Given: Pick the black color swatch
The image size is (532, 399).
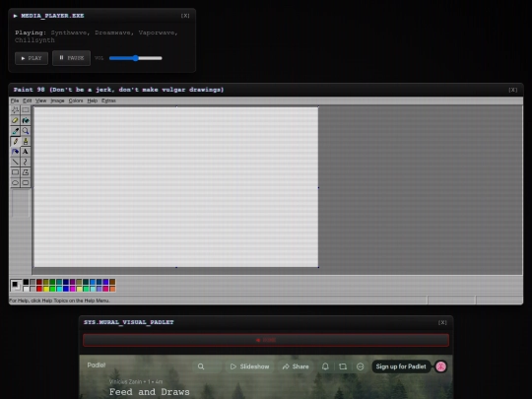Looking at the screenshot, I should pos(26,283).
